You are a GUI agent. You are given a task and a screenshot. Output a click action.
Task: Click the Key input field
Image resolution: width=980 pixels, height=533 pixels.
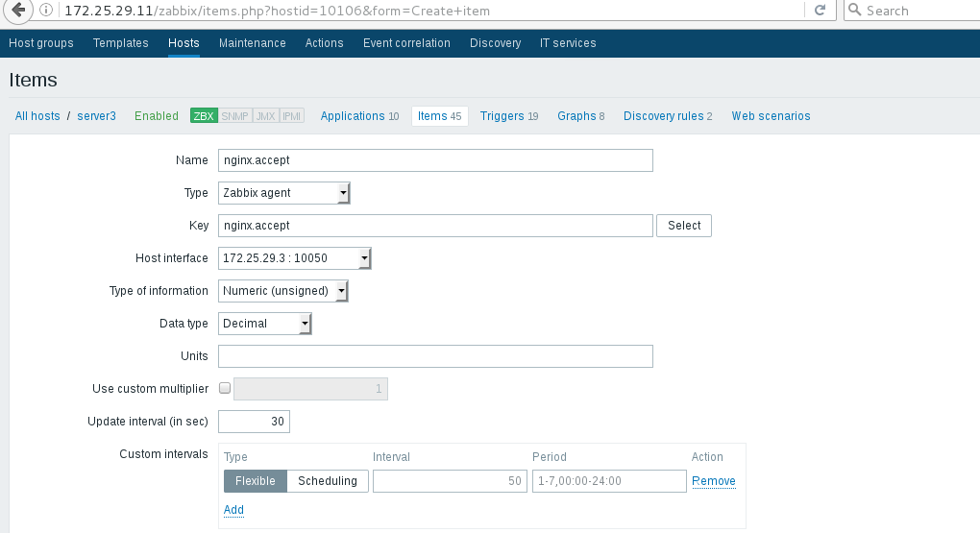tap(435, 226)
